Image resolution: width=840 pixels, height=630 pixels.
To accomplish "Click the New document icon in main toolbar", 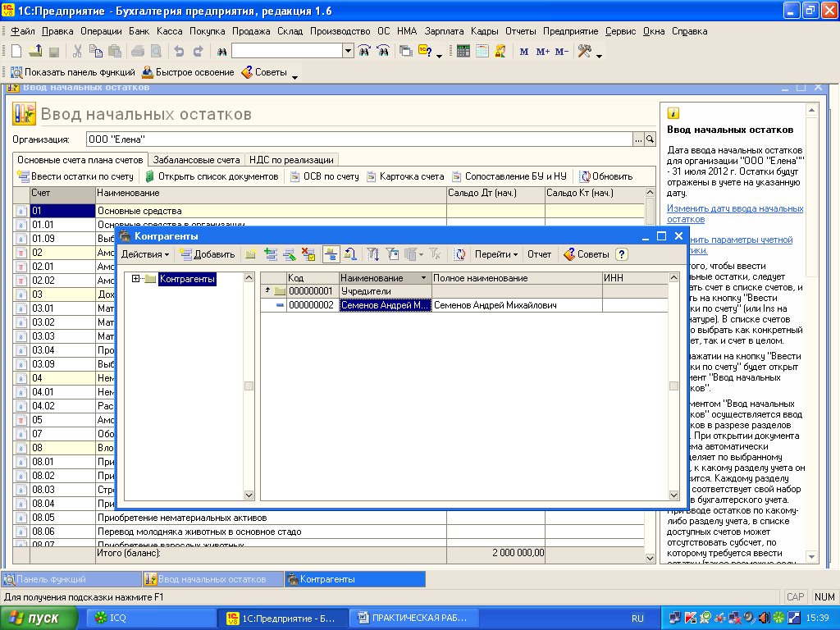I will pyautogui.click(x=16, y=51).
